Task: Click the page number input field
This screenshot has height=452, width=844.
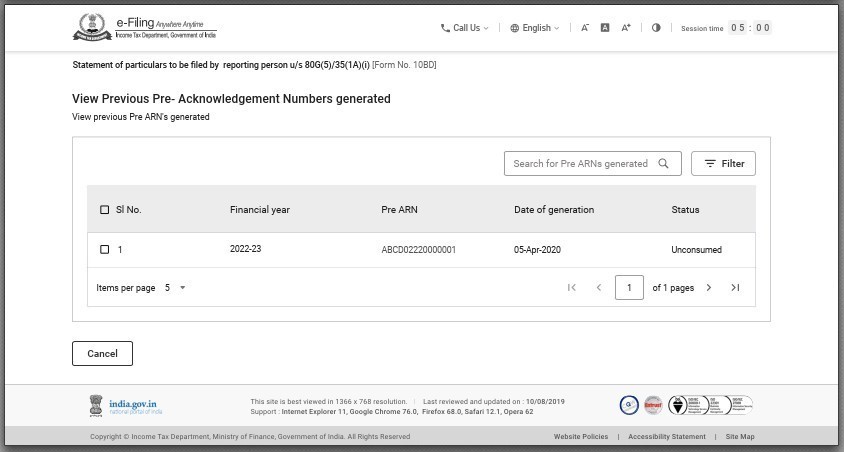Action: coord(629,288)
